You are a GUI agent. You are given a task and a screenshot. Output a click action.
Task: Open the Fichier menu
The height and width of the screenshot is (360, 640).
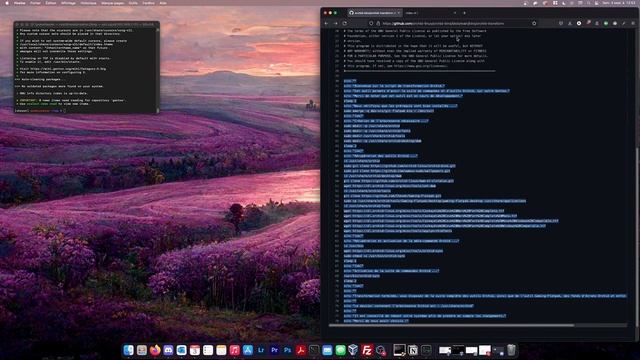(36, 3)
